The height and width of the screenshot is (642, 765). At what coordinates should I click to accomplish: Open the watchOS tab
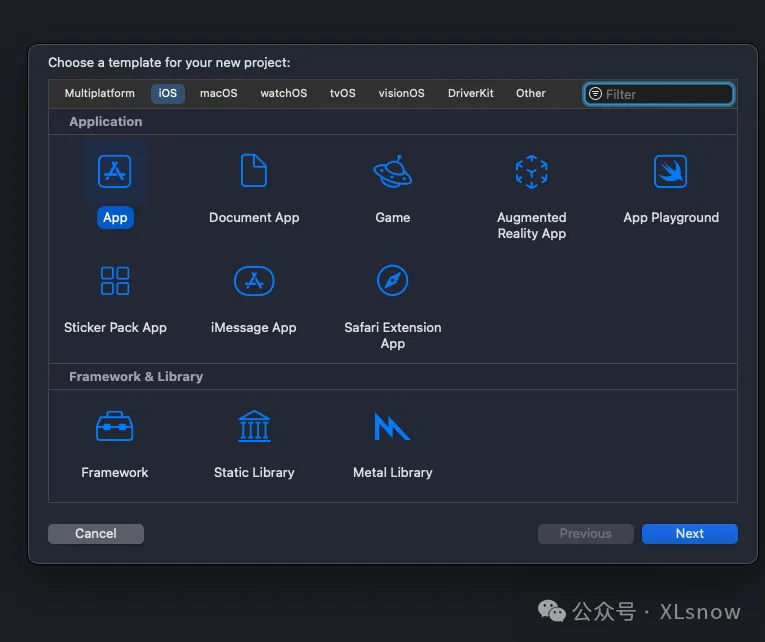point(283,93)
